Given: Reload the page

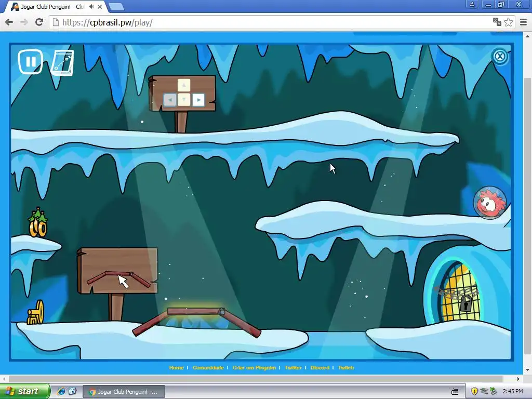Looking at the screenshot, I should click(x=39, y=22).
